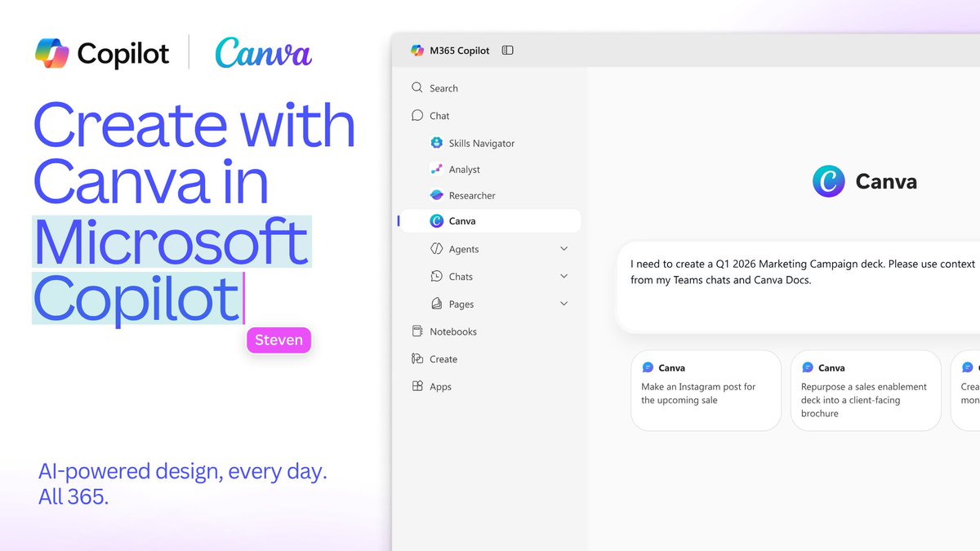Click the Agents hexagon icon
Screen dimensions: 980x551
[x=436, y=249]
